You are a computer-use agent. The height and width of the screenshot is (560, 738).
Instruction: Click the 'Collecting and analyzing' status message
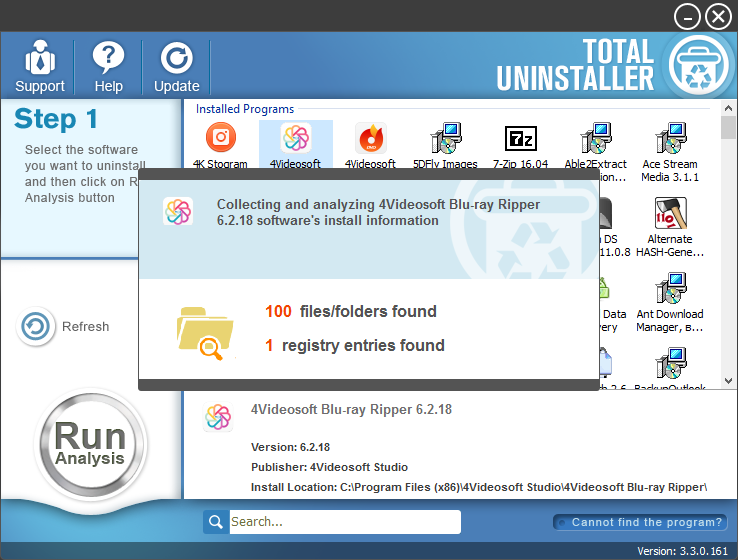coord(378,212)
